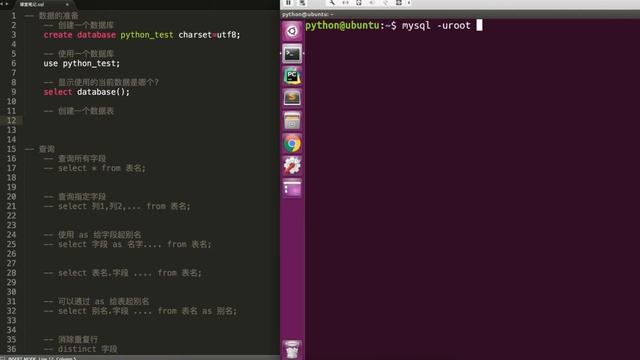Click the snapshot icon next to pause

tap(302, 2)
